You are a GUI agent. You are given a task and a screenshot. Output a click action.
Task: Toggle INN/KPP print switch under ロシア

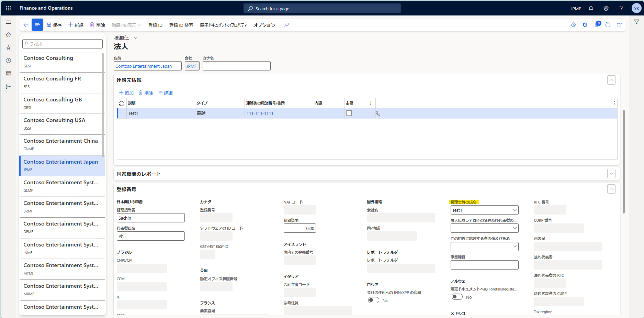click(373, 300)
